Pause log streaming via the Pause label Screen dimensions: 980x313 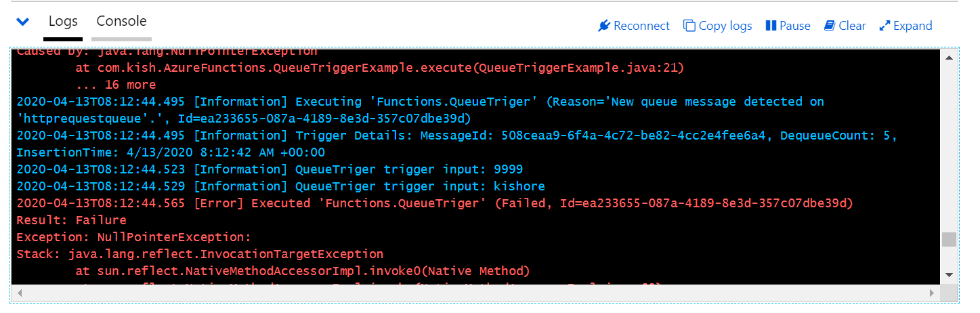tap(794, 26)
